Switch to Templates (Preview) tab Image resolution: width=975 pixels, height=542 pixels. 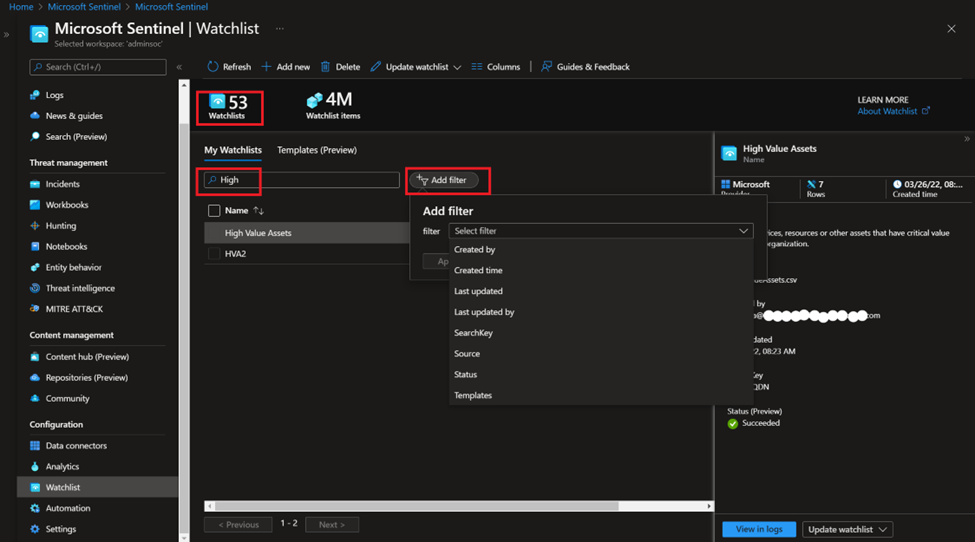click(317, 150)
